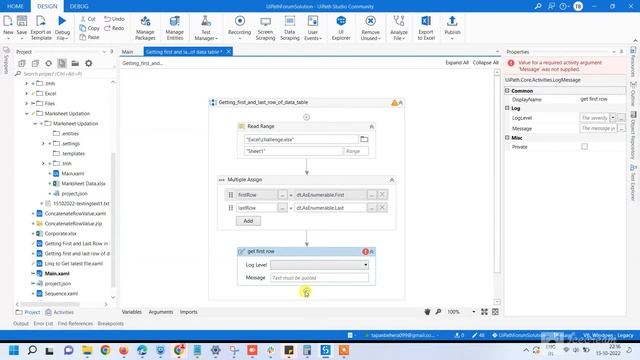Open the Output panel

pyautogui.click(x=21, y=323)
